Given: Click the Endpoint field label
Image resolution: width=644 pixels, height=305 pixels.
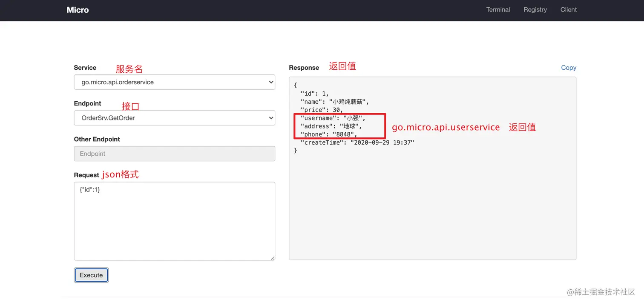Looking at the screenshot, I should pos(88,103).
